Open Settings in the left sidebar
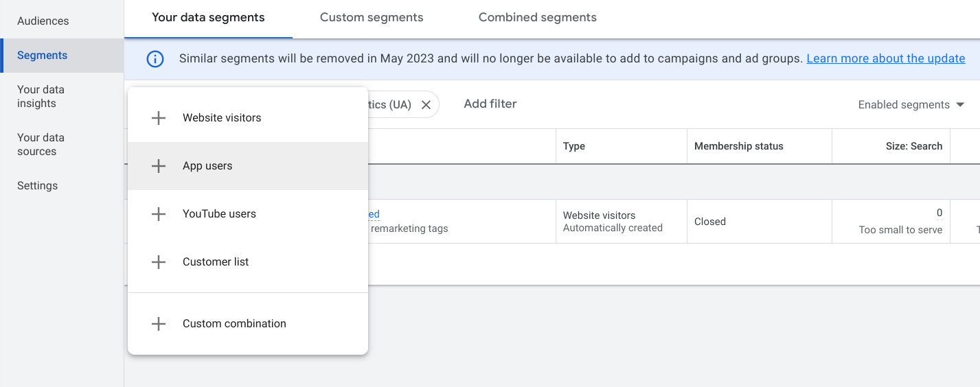Image resolution: width=980 pixels, height=387 pixels. [x=37, y=186]
